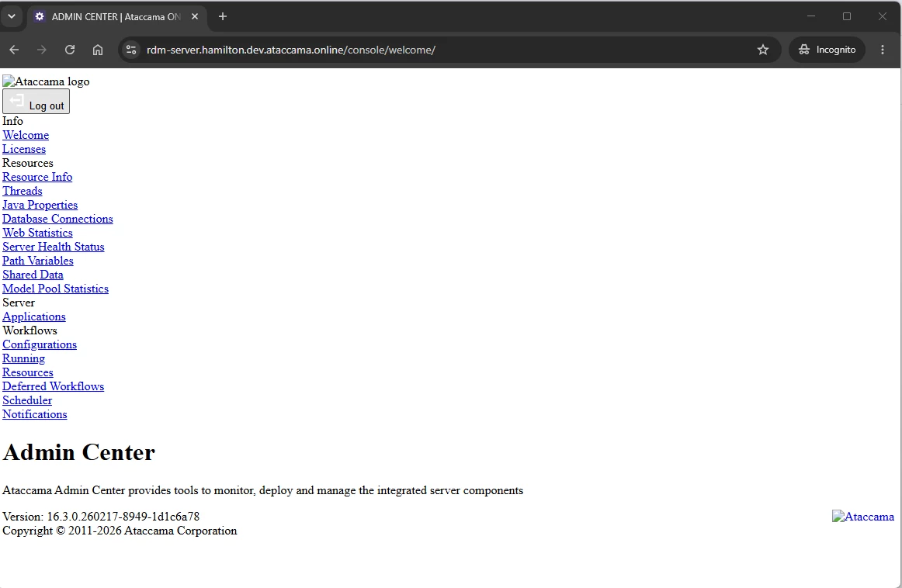Maximize the browser window
This screenshot has width=902, height=588.
click(847, 16)
